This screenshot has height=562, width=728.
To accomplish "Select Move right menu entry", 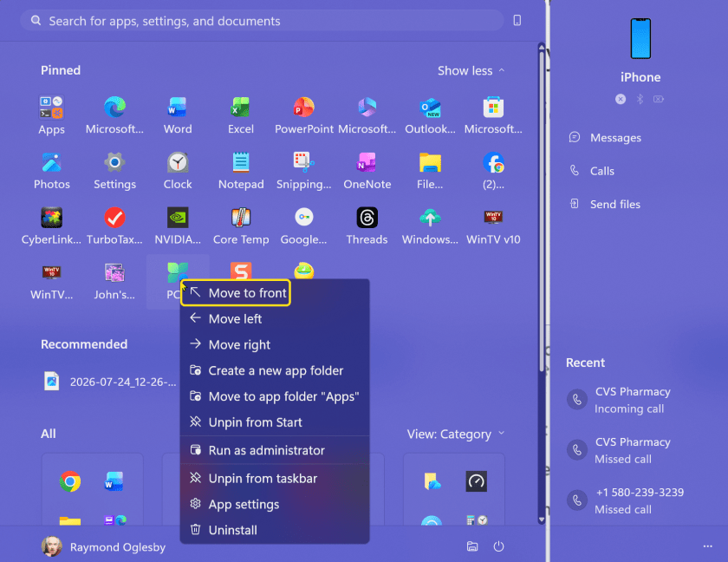I will coord(275,344).
